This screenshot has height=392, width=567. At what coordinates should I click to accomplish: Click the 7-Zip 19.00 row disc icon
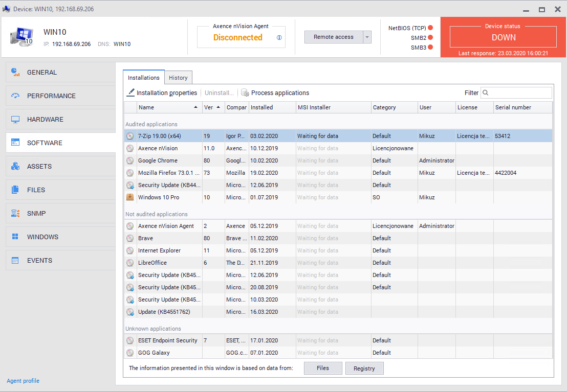tap(130, 136)
